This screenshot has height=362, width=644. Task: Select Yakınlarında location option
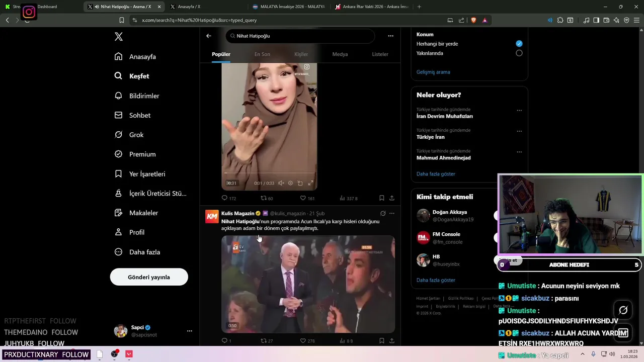519,53
